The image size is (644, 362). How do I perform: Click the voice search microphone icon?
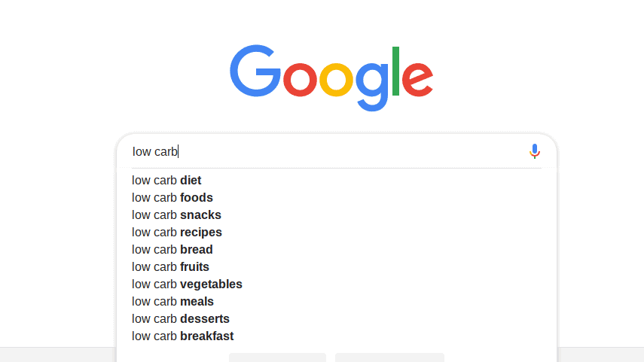coord(534,151)
